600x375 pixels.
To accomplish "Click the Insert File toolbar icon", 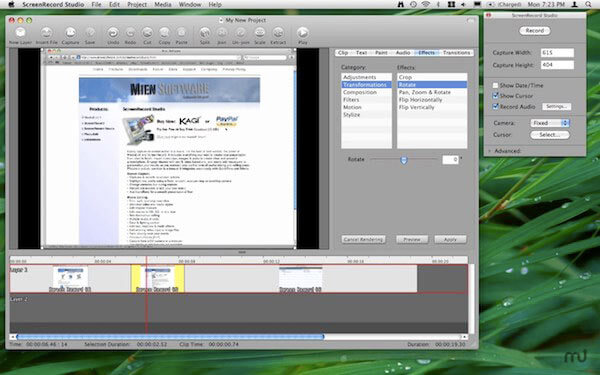I will coord(47,33).
